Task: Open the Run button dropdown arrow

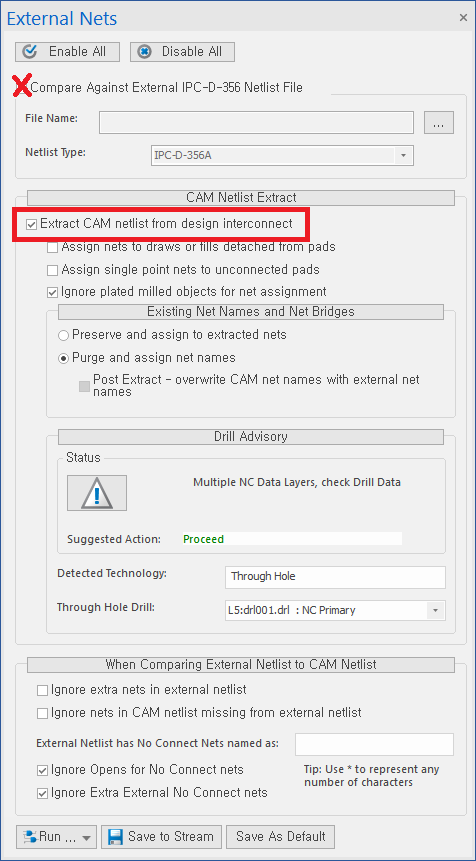Action: (86, 837)
